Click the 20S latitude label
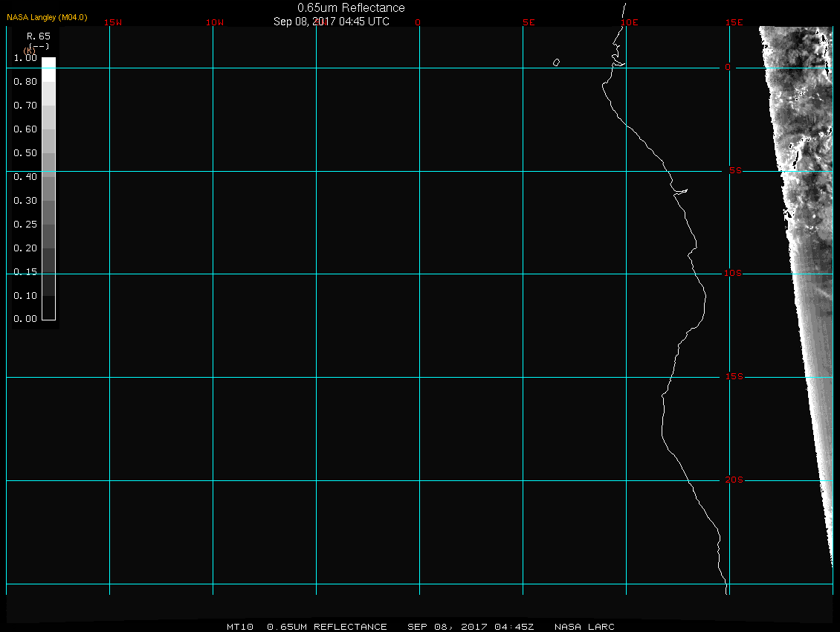 (x=734, y=480)
